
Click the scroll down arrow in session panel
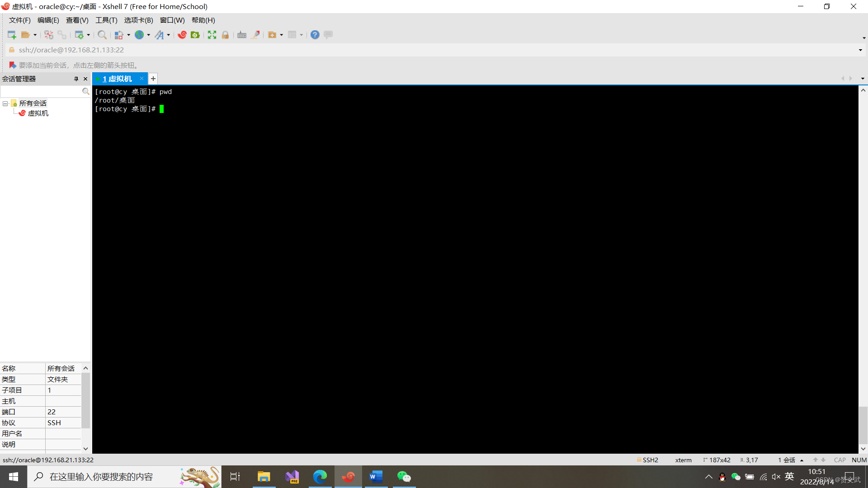(86, 448)
